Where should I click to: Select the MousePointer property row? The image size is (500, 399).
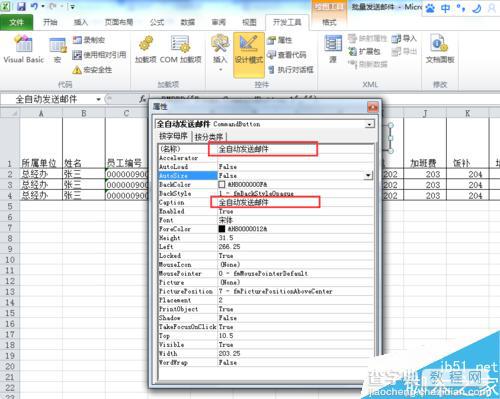pyautogui.click(x=266, y=273)
